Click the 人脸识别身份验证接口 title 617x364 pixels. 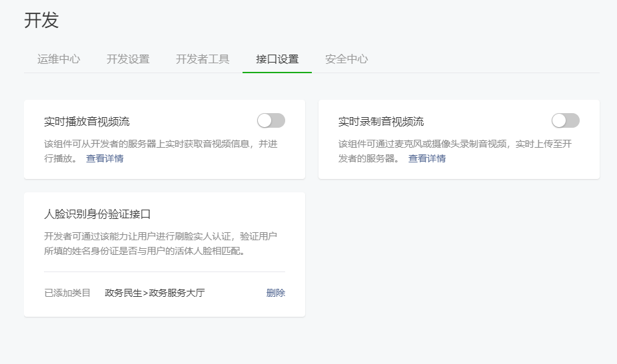point(97,214)
